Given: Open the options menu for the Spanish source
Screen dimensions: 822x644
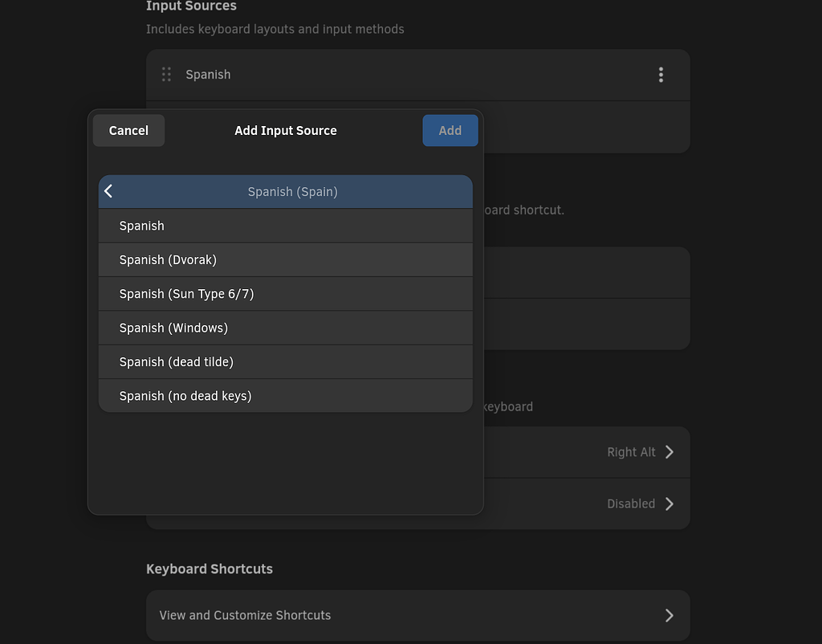Looking at the screenshot, I should coord(661,74).
